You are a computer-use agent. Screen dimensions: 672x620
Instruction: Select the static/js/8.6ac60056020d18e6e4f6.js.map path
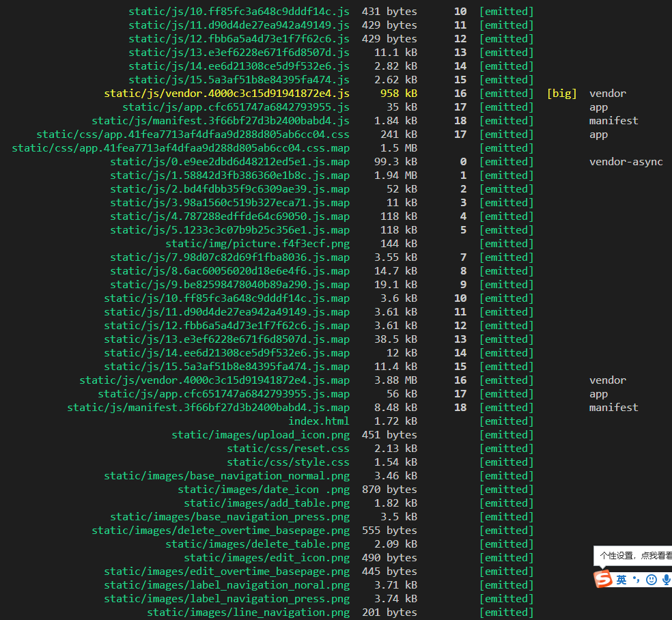tap(229, 271)
